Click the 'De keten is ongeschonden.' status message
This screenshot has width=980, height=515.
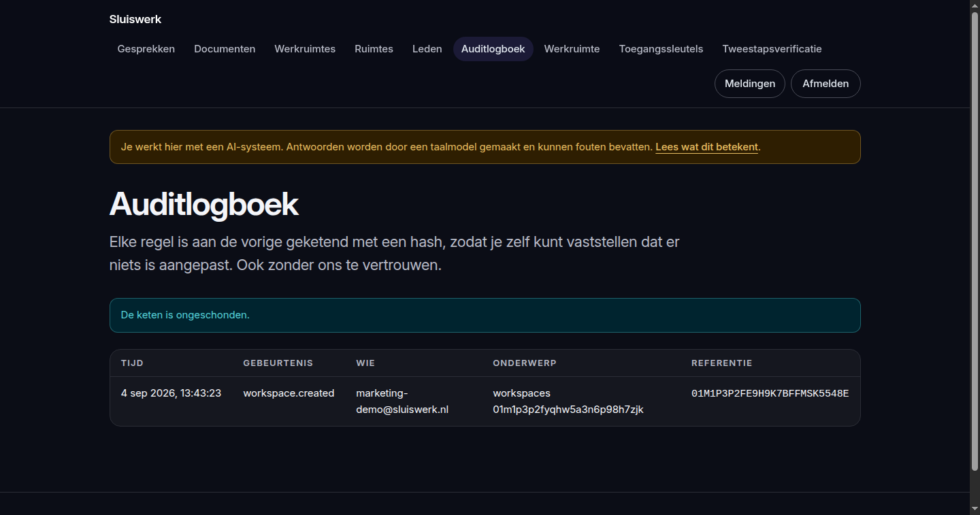485,315
